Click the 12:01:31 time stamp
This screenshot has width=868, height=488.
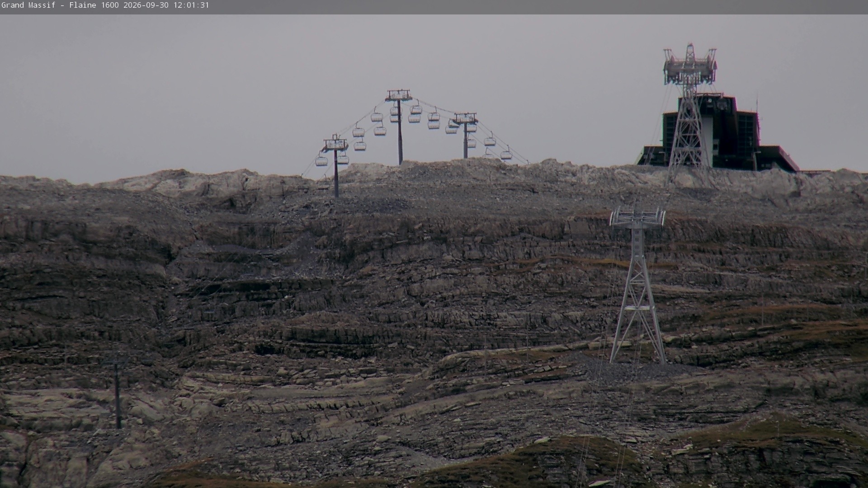tap(191, 5)
